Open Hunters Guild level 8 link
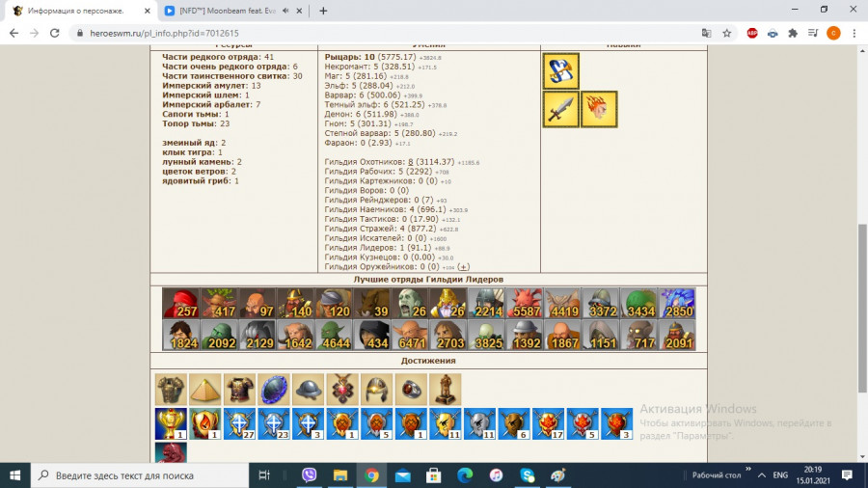Image resolution: width=868 pixels, height=488 pixels. pyautogui.click(x=410, y=162)
